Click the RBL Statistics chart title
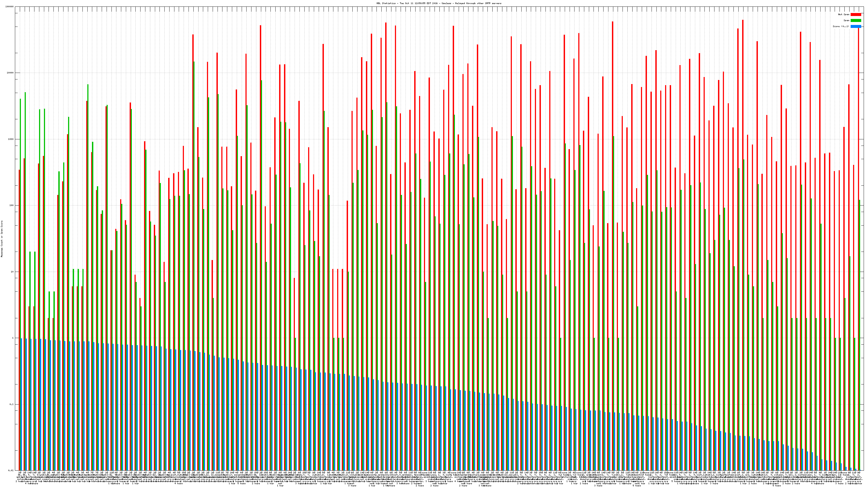 point(439,3)
